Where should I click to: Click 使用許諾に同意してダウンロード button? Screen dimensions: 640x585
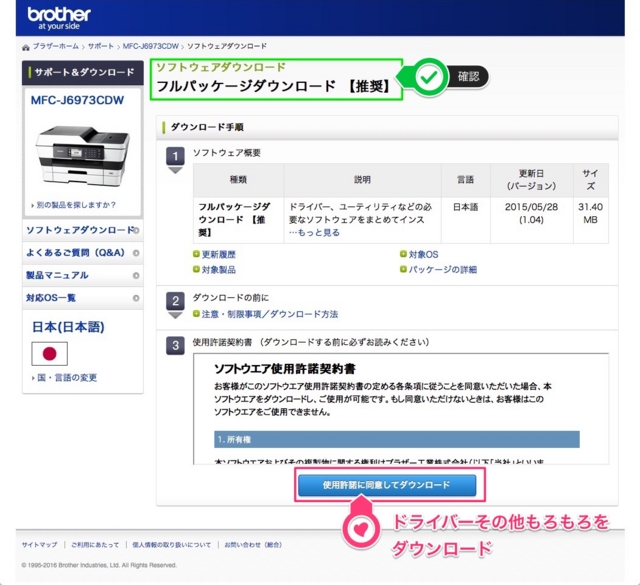(387, 485)
